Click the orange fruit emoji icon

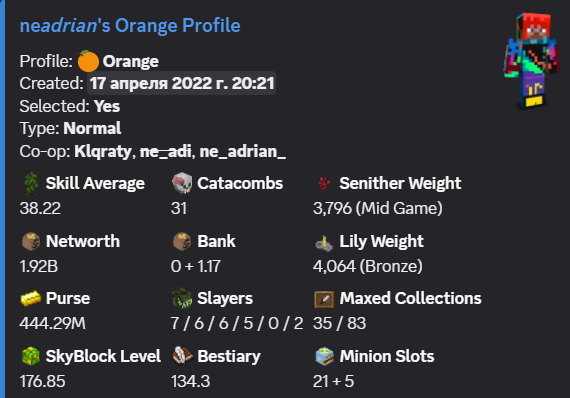[x=88, y=61]
